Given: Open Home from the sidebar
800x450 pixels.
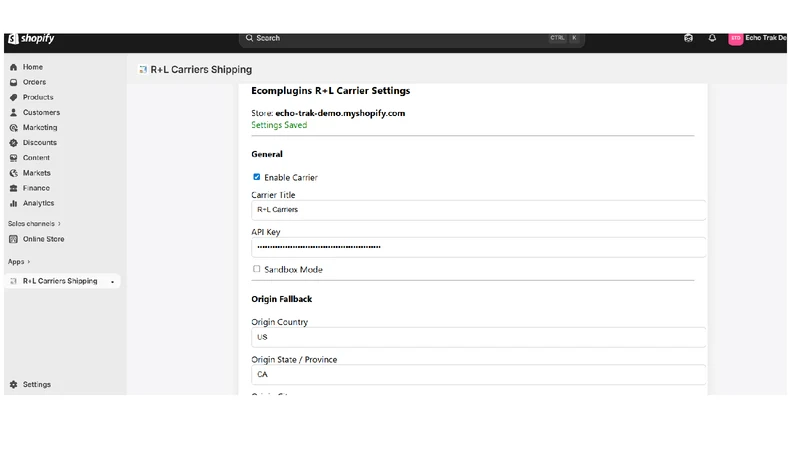Looking at the screenshot, I should (x=33, y=67).
